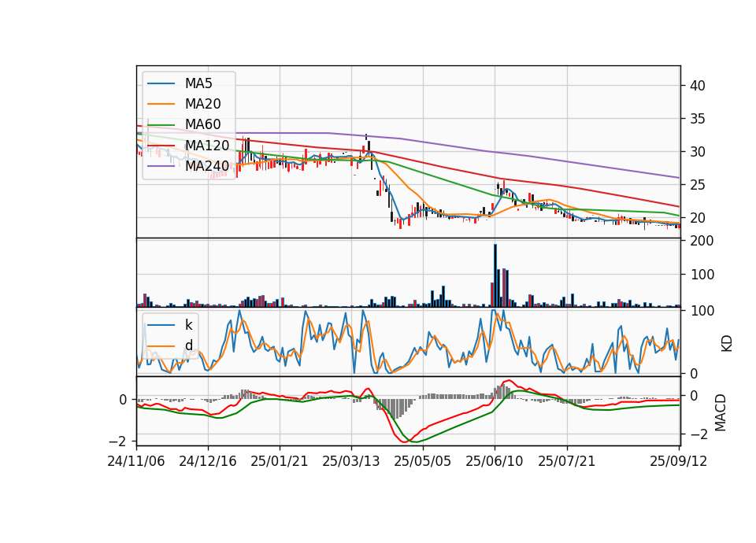Screen dimensions: 756x543
Task: Click the 24/11/06 date axis label
Action: pyautogui.click(x=136, y=461)
